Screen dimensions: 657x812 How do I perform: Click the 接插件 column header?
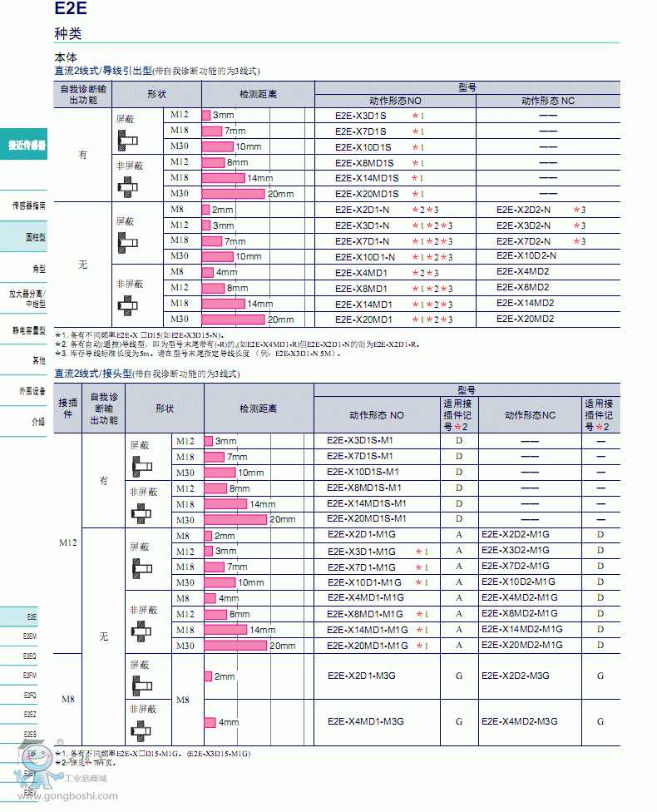click(x=68, y=408)
